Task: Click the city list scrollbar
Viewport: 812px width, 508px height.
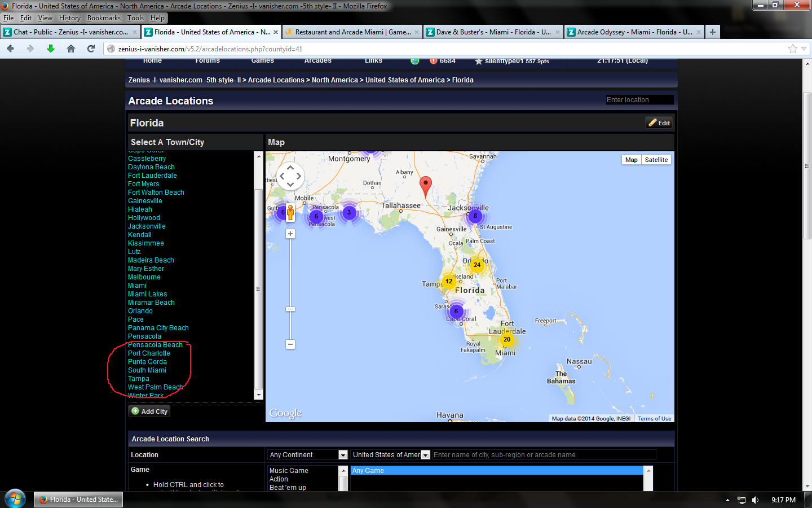Action: [259, 289]
